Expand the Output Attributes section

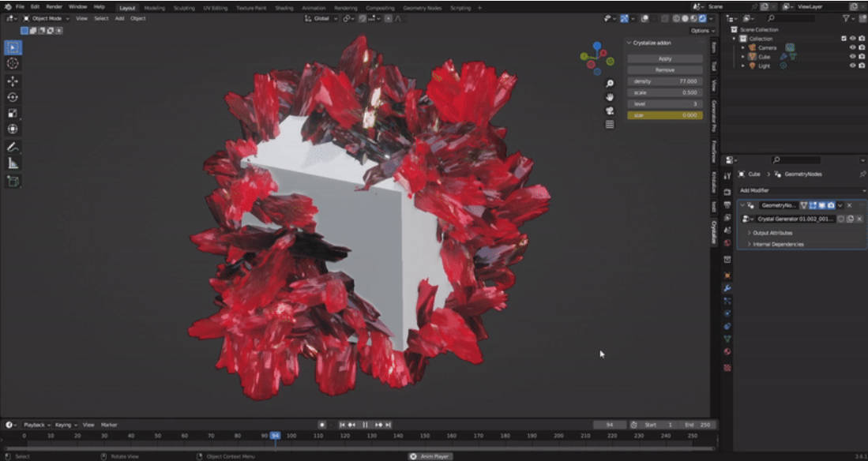point(773,233)
